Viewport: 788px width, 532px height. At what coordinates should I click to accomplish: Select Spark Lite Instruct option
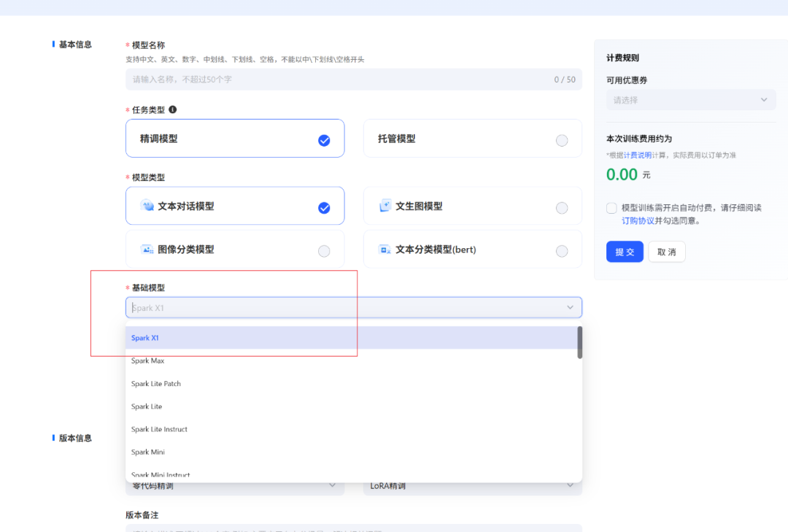point(351,429)
